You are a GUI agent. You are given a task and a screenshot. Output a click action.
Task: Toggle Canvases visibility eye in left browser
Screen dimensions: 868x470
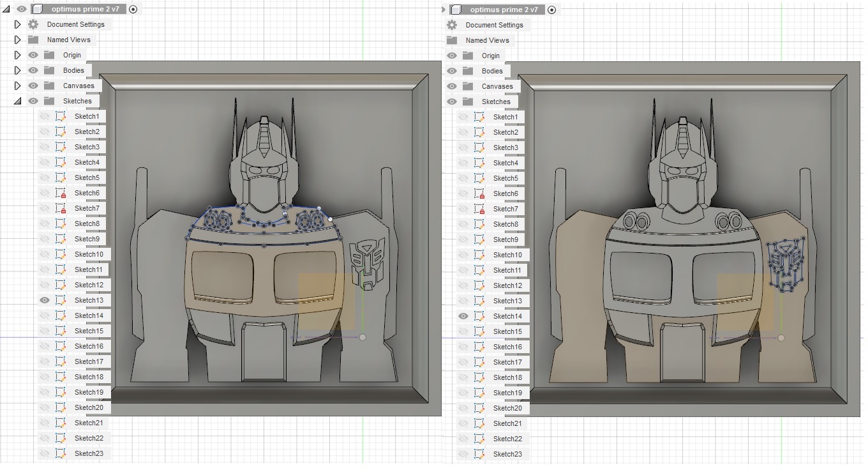tap(33, 86)
